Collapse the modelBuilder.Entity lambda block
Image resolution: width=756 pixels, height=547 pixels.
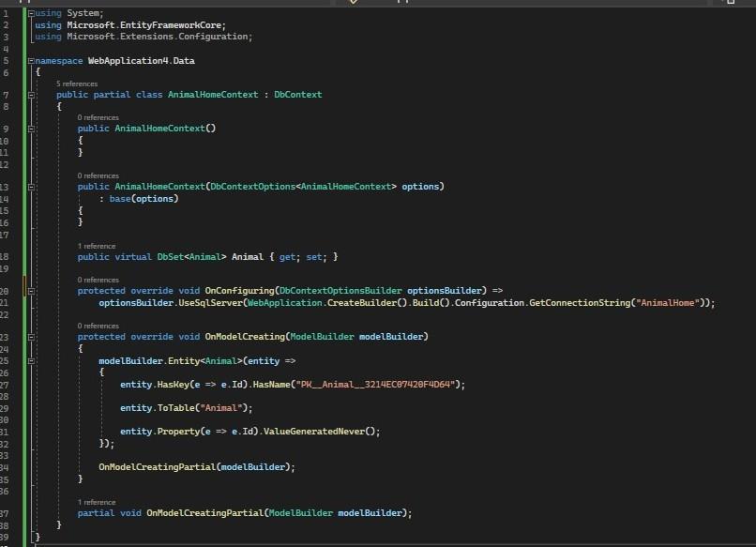point(31,361)
